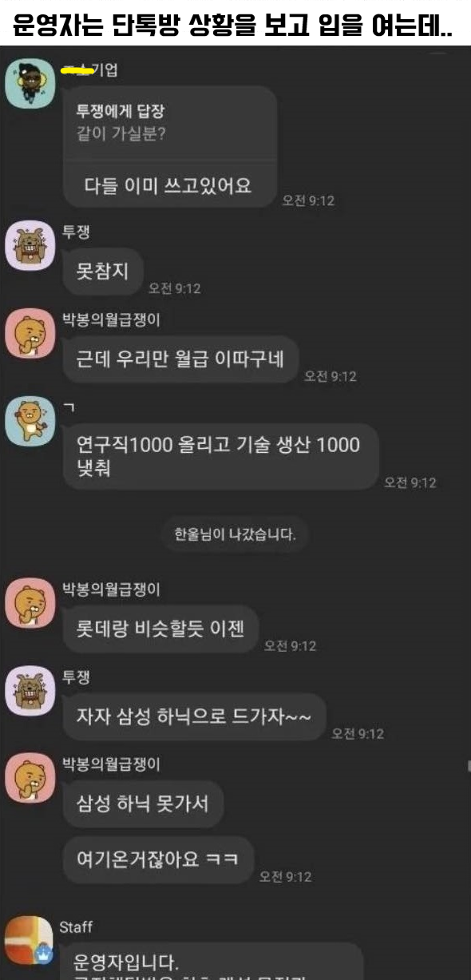Click the Staff username label
471x980 pixels.
point(76,927)
